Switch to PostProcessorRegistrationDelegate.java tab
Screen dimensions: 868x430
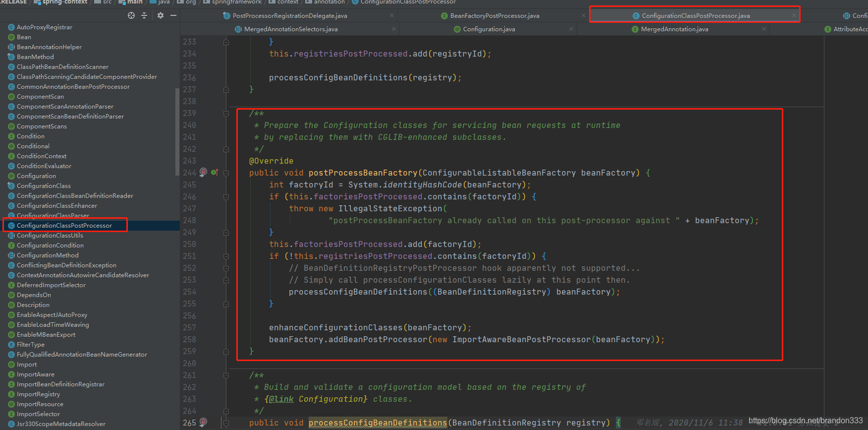tap(290, 16)
